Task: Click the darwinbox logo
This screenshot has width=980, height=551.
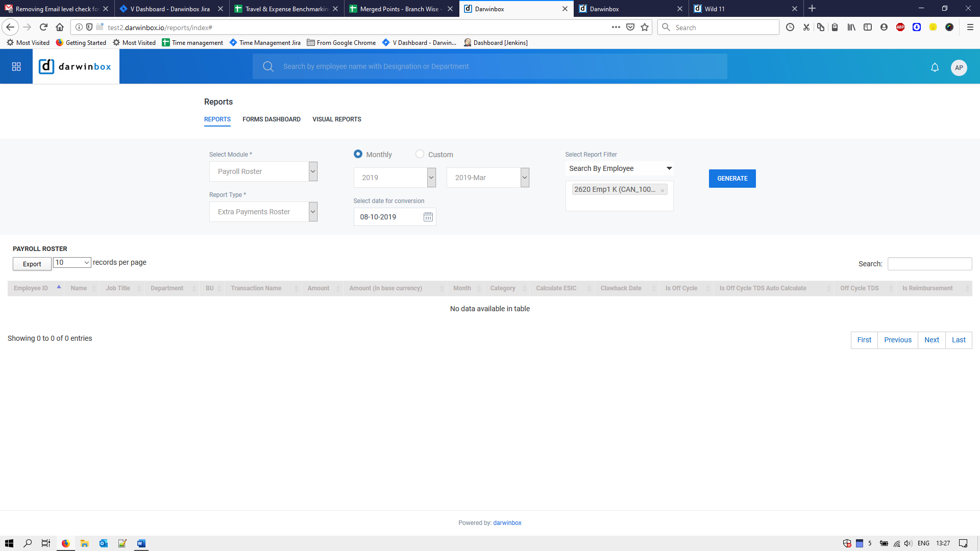Action: [x=76, y=67]
